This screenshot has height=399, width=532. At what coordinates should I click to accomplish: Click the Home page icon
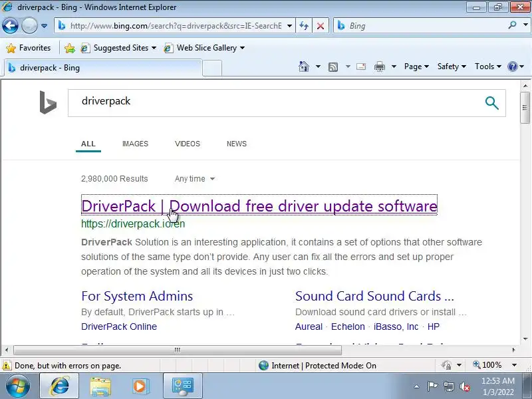coord(304,66)
